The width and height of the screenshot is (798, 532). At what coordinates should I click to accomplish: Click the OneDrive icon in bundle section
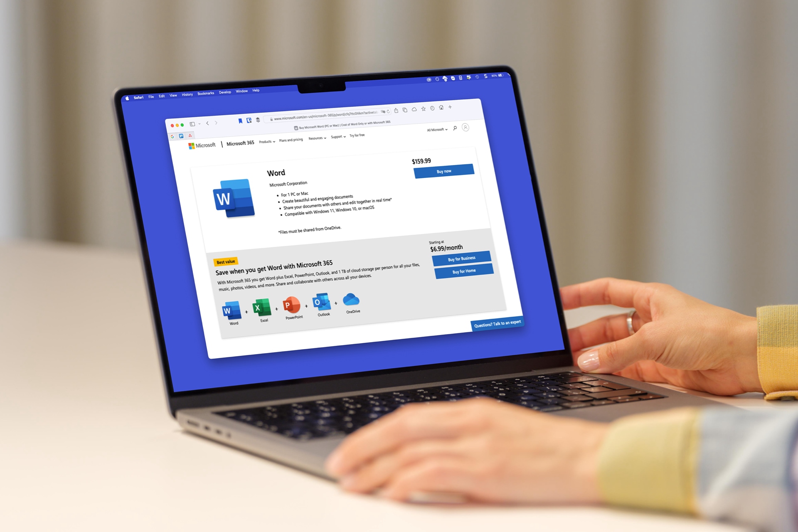click(x=350, y=307)
